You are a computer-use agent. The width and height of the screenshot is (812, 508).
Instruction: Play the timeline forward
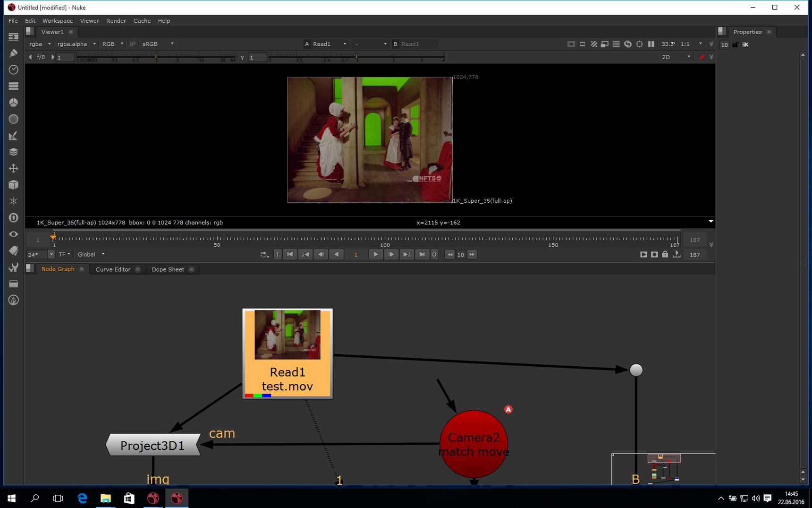(x=375, y=254)
